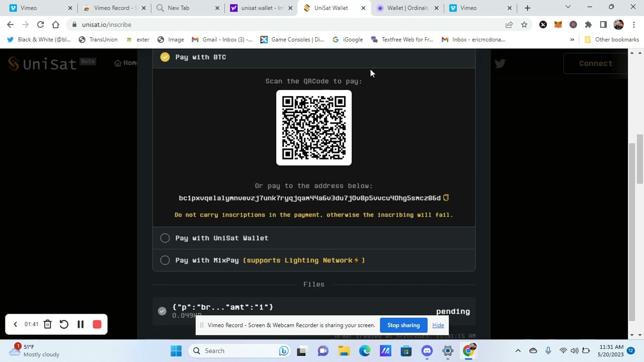Open Other bookmarks folder
The width and height of the screenshot is (644, 362).
pos(612,39)
